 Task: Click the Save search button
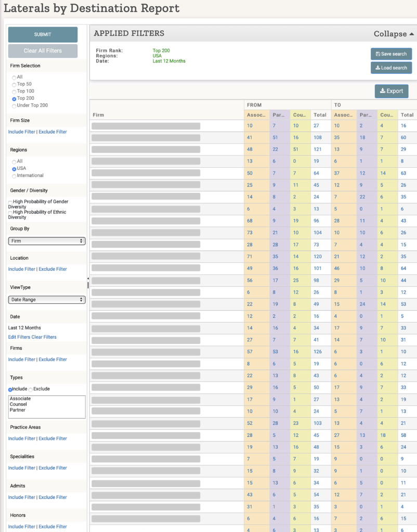tap(391, 54)
